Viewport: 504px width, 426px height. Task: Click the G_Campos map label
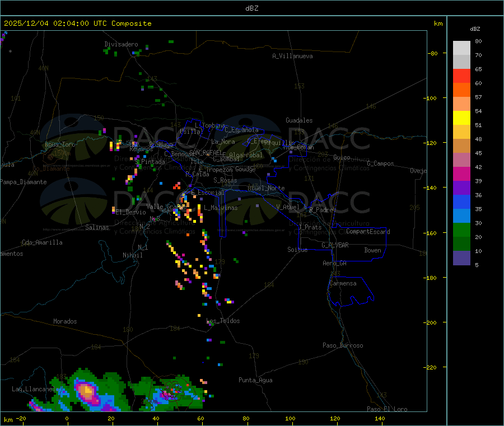point(381,163)
